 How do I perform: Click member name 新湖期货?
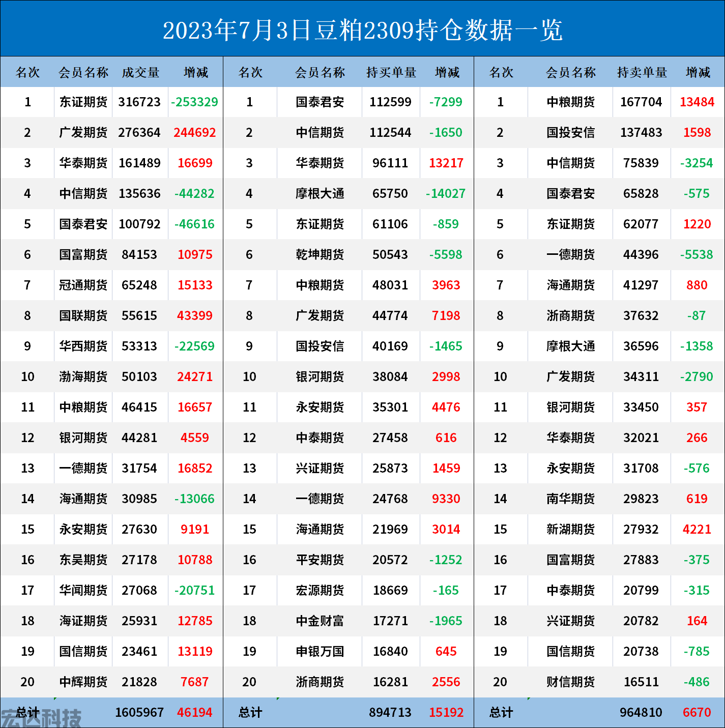click(x=571, y=529)
